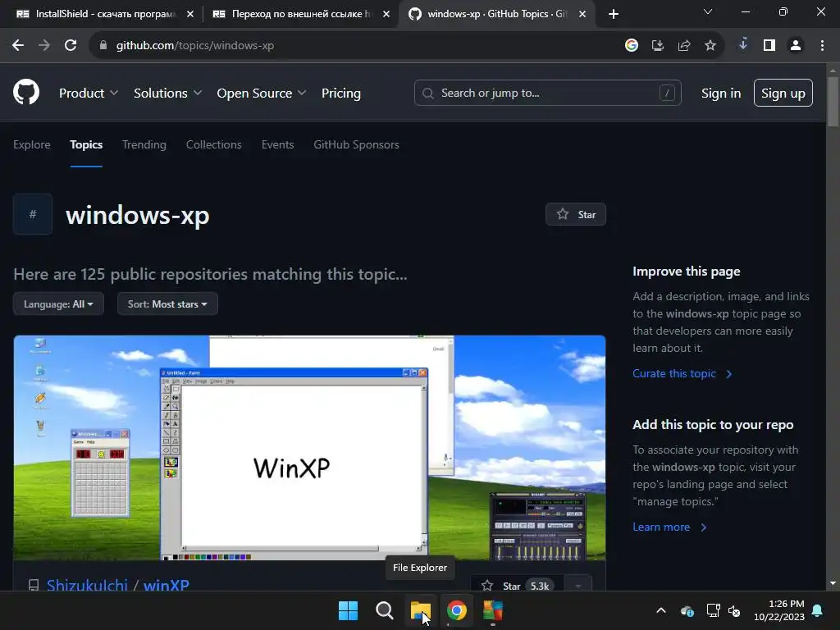Click the Sign up button
This screenshot has height=630, width=840.
coord(783,94)
